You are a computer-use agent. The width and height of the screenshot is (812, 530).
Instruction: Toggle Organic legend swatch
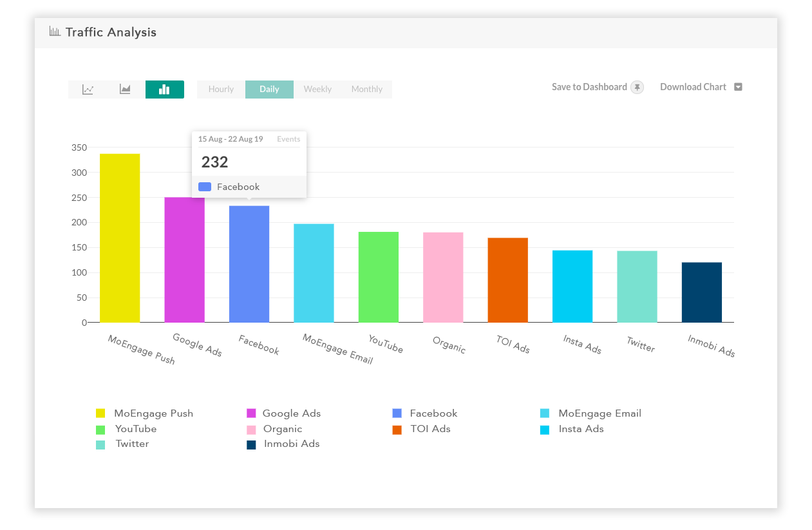251,430
